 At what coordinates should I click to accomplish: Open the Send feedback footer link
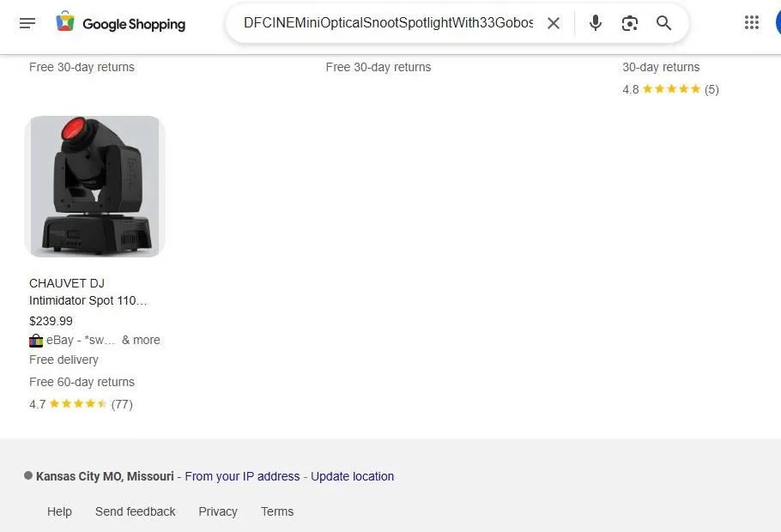coord(135,511)
